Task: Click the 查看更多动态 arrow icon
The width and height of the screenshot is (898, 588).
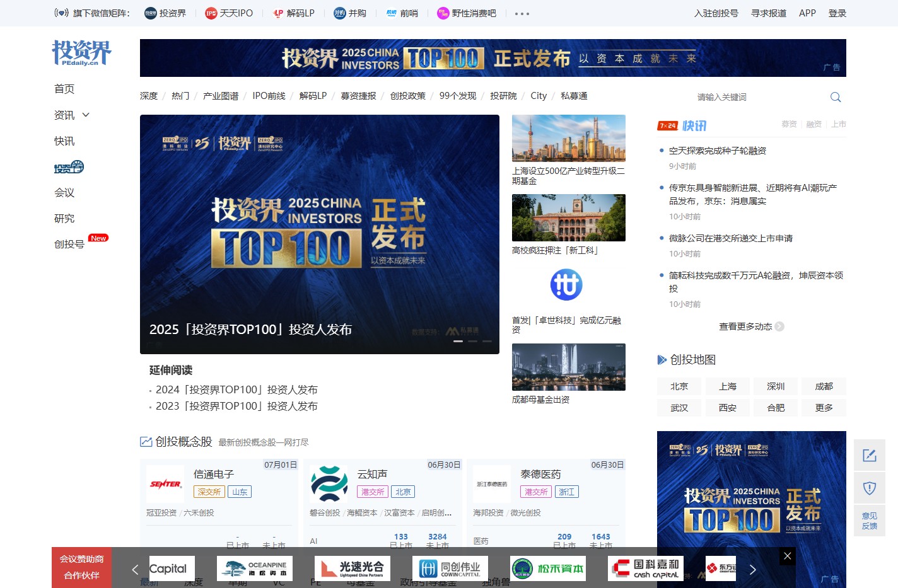Action: tap(779, 326)
